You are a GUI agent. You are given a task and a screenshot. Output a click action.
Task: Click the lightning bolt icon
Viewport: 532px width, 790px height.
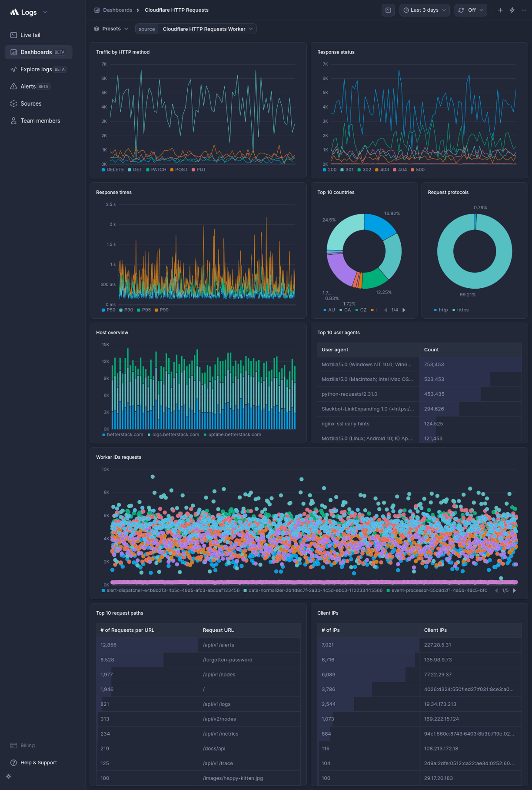512,10
